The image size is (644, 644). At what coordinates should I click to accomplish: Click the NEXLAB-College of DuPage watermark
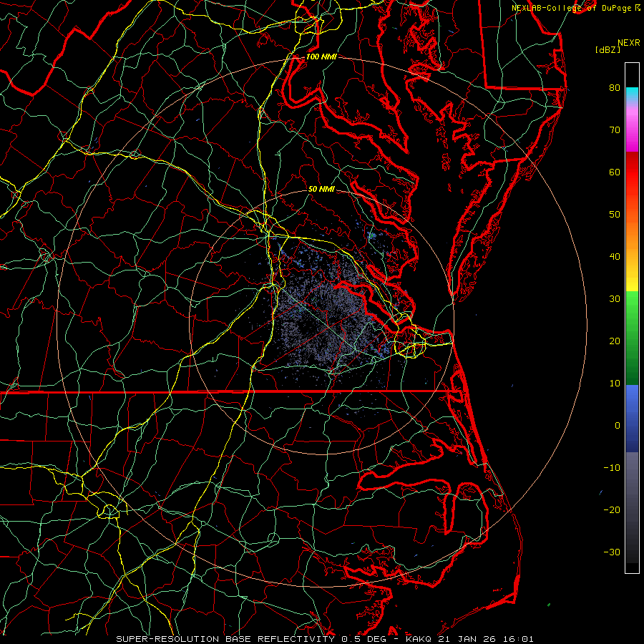[575, 7]
